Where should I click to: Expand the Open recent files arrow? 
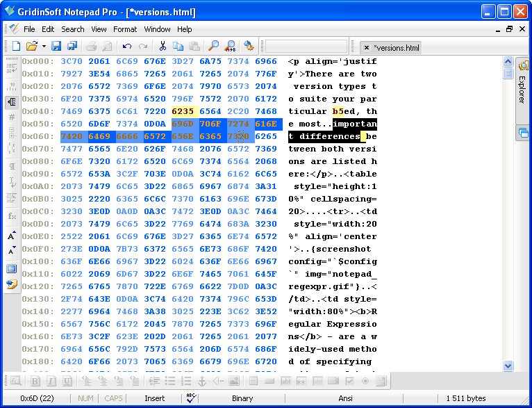[44, 46]
